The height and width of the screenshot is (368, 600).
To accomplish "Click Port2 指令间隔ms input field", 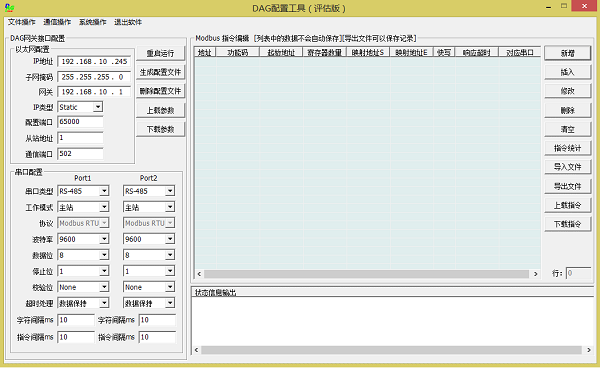I will click(157, 337).
